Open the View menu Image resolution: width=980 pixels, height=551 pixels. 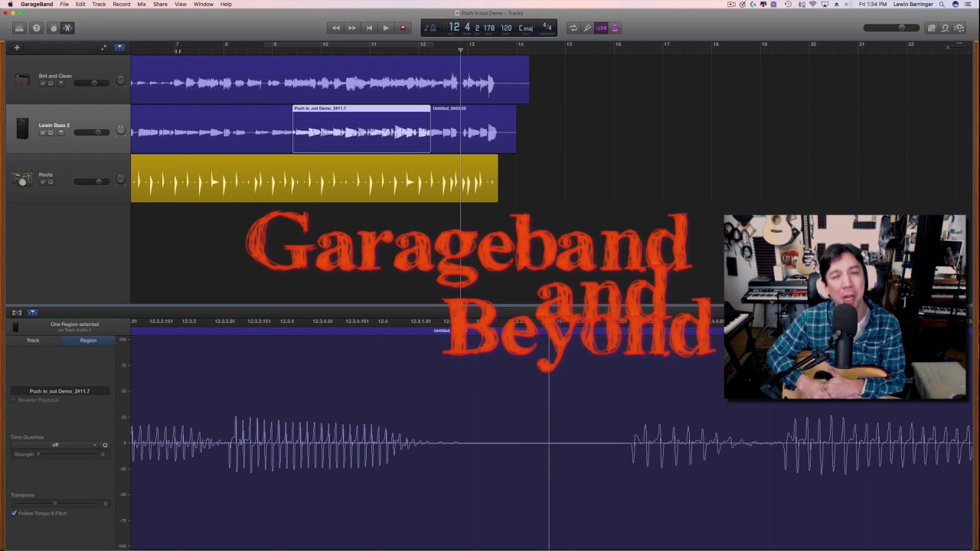pyautogui.click(x=180, y=5)
